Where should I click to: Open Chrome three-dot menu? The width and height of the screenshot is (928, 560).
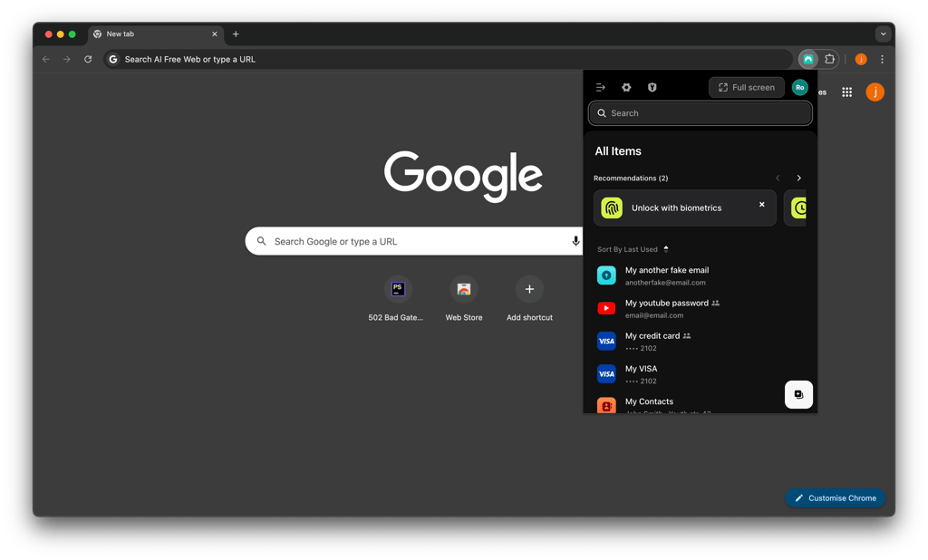[x=882, y=59]
